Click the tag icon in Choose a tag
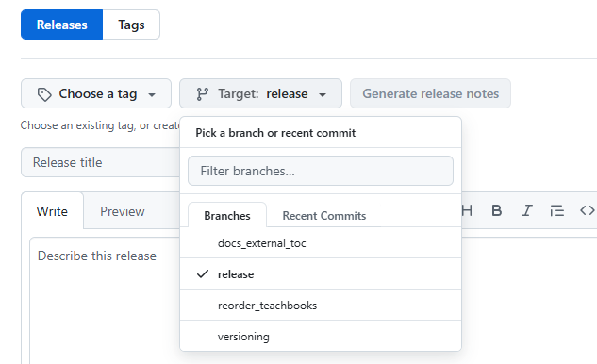 pos(44,94)
